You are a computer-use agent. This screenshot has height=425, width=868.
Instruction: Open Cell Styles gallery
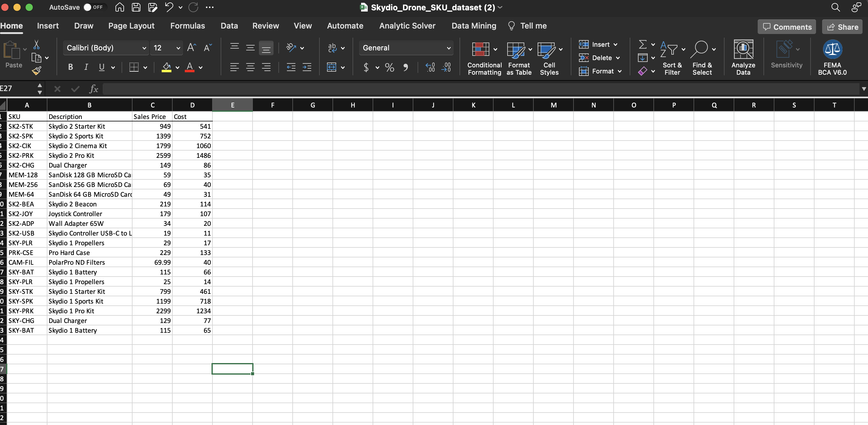pyautogui.click(x=549, y=58)
